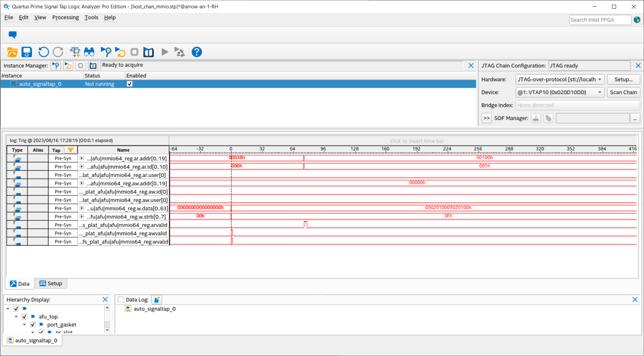Switch to the Setup tab
Screen dimensions: 644x356
51,283
